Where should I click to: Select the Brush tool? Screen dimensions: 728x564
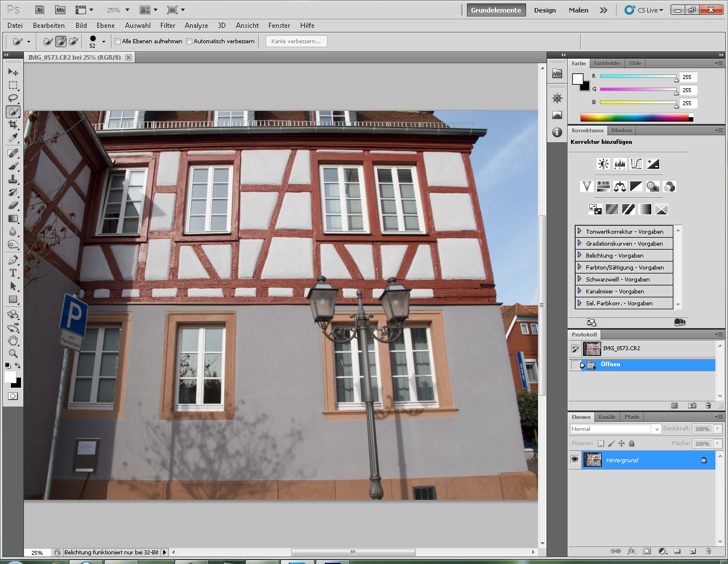pyautogui.click(x=13, y=166)
